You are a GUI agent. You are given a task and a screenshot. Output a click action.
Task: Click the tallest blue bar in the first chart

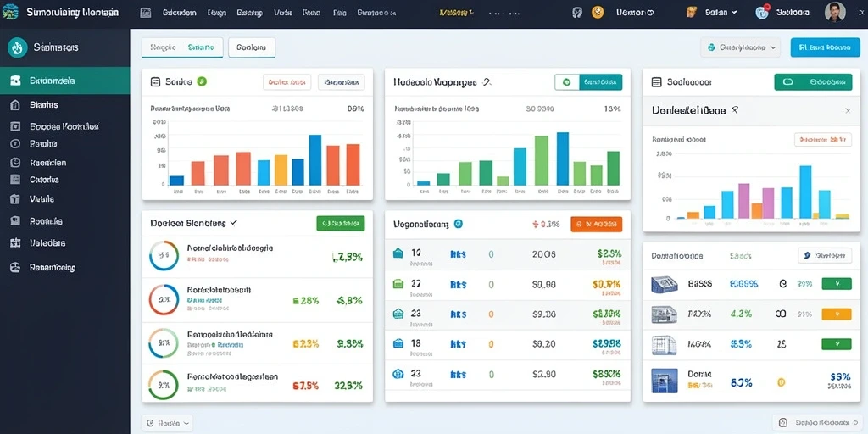click(x=315, y=160)
